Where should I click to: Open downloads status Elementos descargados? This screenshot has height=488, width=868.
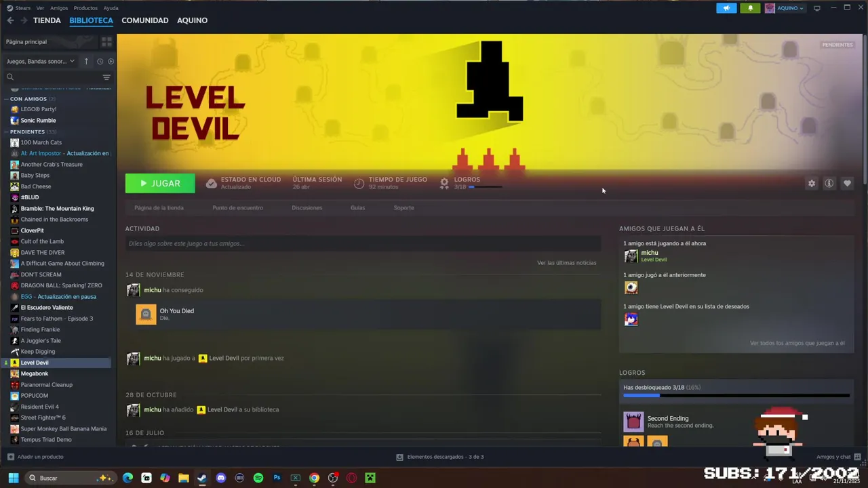(440, 457)
